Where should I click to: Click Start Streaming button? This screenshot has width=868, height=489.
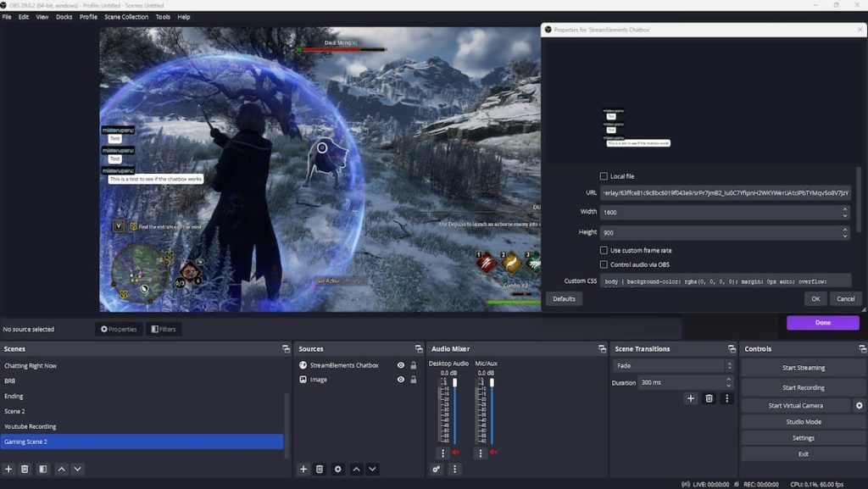click(x=804, y=368)
